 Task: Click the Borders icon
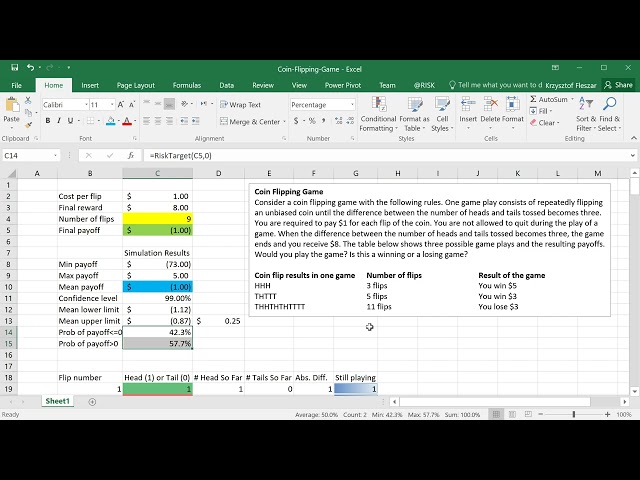pyautogui.click(x=91, y=121)
